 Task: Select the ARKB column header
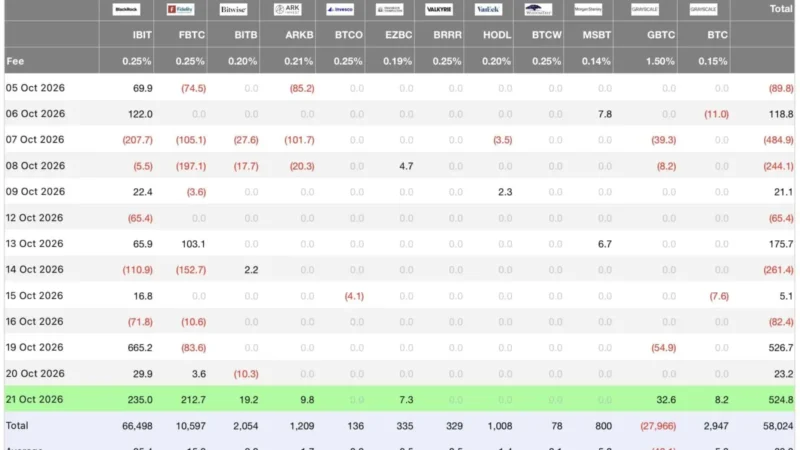tap(299, 35)
